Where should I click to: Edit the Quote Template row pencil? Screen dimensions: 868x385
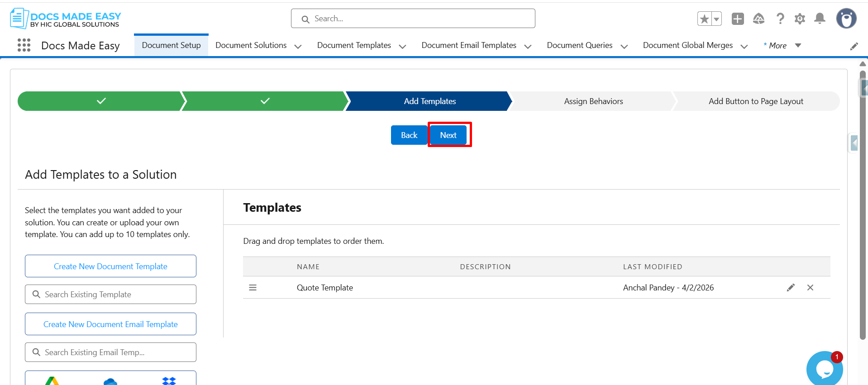[x=791, y=288]
